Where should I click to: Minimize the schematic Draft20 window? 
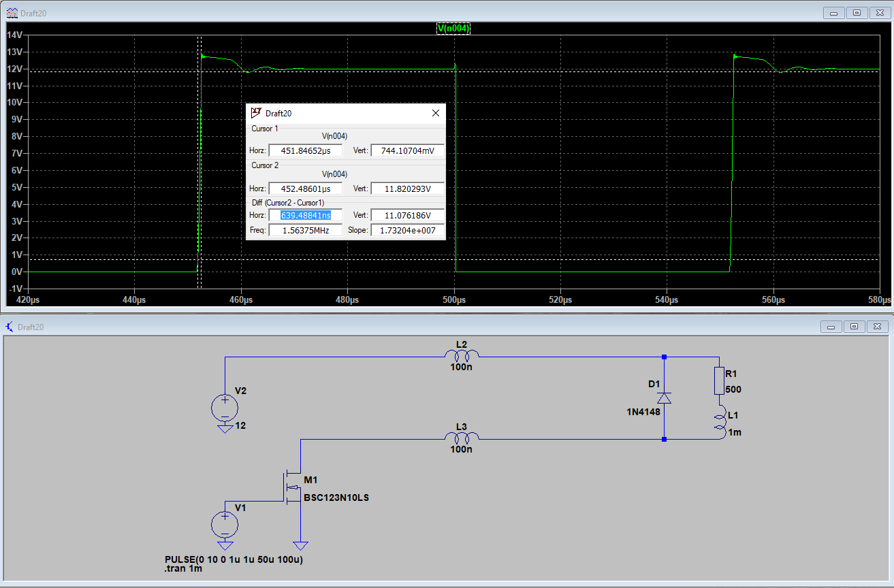pyautogui.click(x=831, y=327)
